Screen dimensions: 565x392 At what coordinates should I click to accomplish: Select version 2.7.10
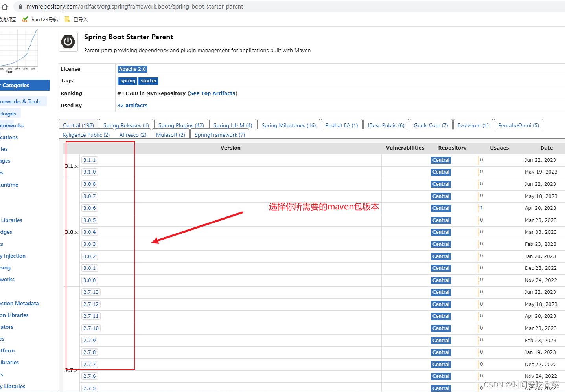(91, 328)
